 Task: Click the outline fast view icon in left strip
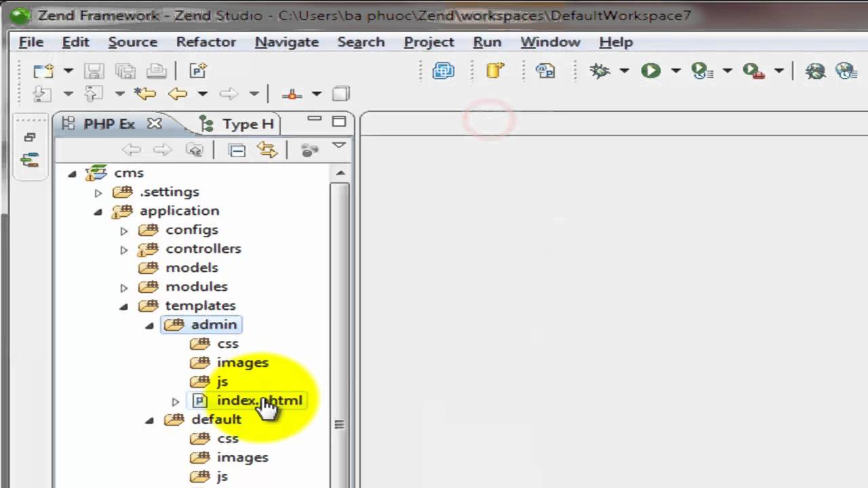click(30, 161)
